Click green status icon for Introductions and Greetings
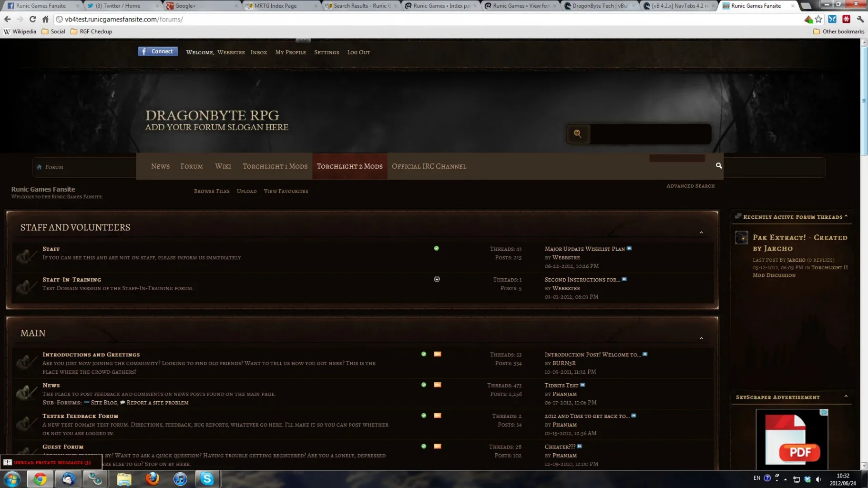Viewport: 868px width, 488px height. 424,354
